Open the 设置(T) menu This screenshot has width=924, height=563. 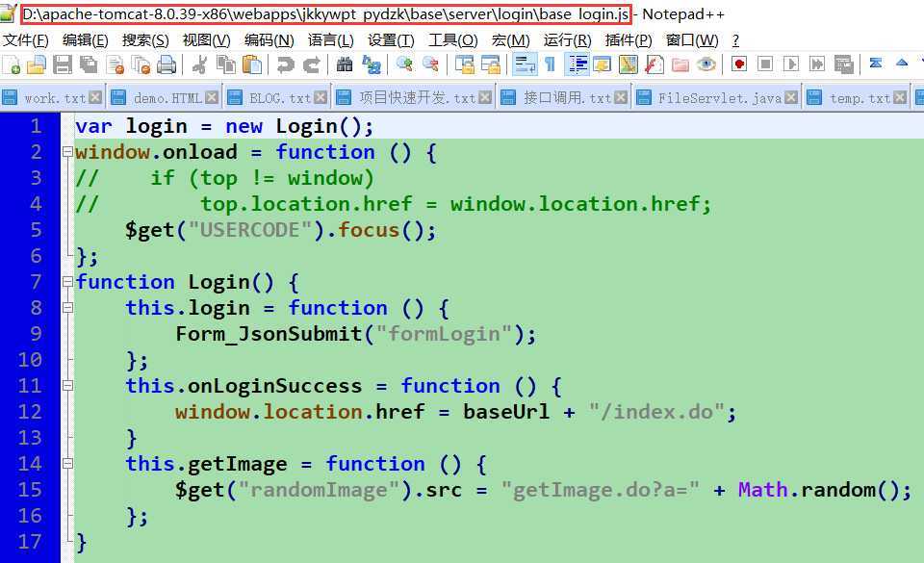(391, 40)
